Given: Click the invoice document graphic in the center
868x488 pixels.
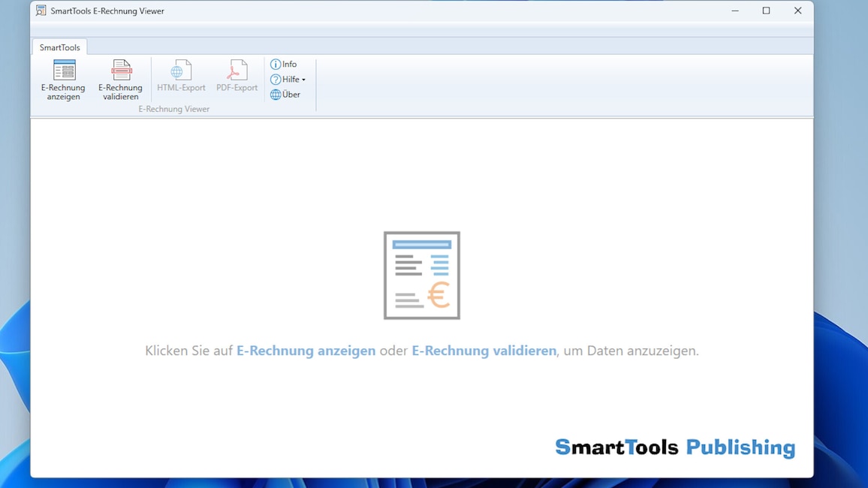Looking at the screenshot, I should coord(422,275).
